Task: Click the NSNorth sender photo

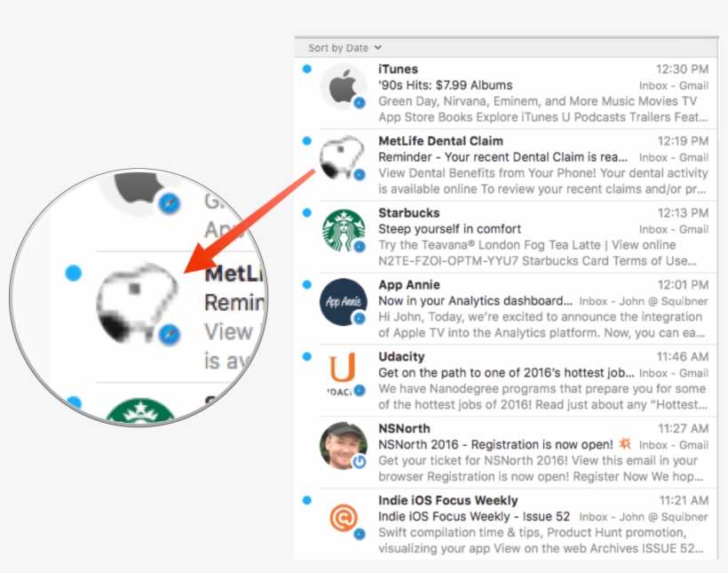Action: coord(343,446)
